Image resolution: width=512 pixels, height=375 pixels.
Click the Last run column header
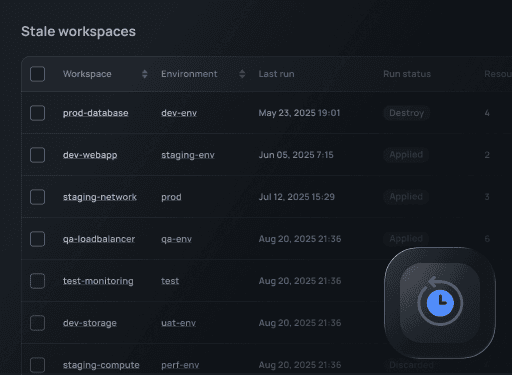(276, 74)
